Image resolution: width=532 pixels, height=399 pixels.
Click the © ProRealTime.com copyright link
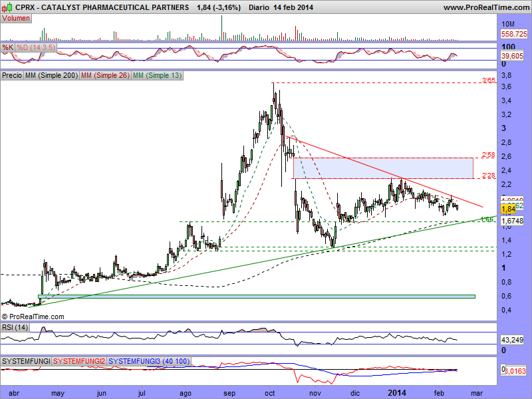coord(33,317)
